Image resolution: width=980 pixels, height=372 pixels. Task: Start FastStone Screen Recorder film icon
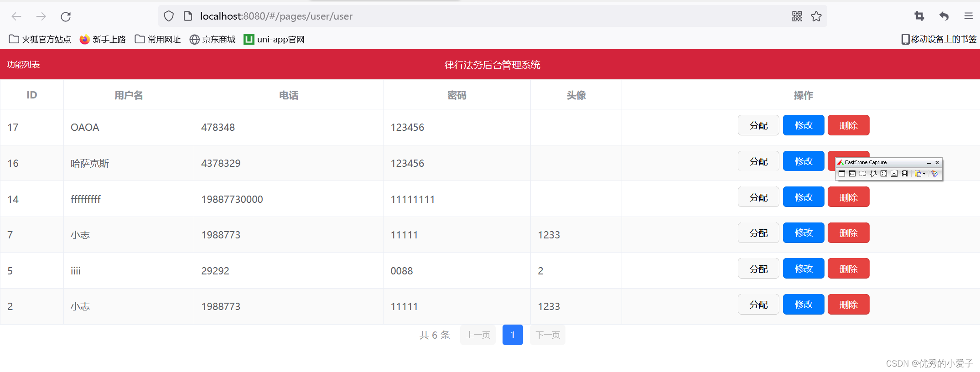click(x=905, y=174)
